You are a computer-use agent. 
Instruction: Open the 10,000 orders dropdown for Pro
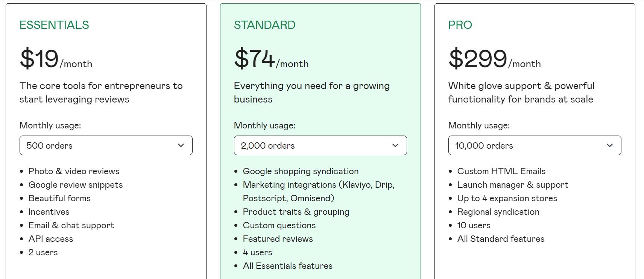535,145
